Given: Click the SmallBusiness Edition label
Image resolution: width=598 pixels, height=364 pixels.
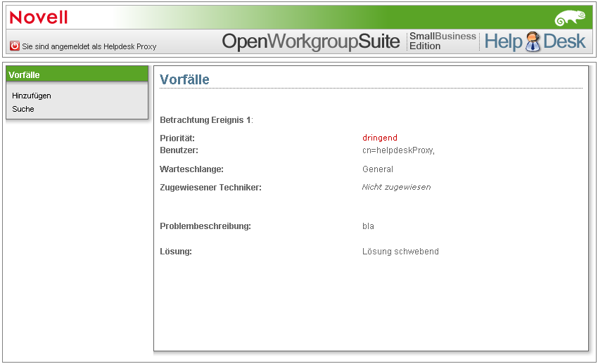Looking at the screenshot, I should click(x=443, y=41).
